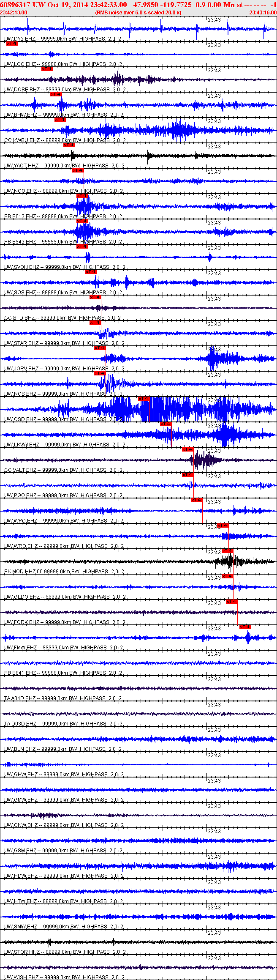Click the end time 23:43:16.00 label
277x980 pixels.
click(263, 13)
